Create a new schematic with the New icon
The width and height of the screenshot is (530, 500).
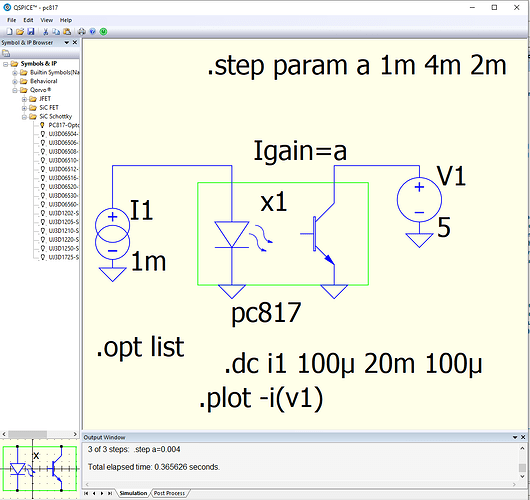click(x=9, y=32)
